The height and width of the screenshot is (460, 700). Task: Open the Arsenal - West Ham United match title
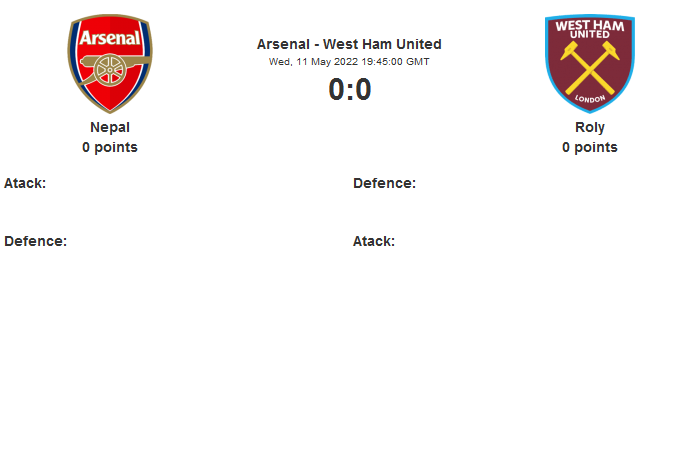[349, 44]
